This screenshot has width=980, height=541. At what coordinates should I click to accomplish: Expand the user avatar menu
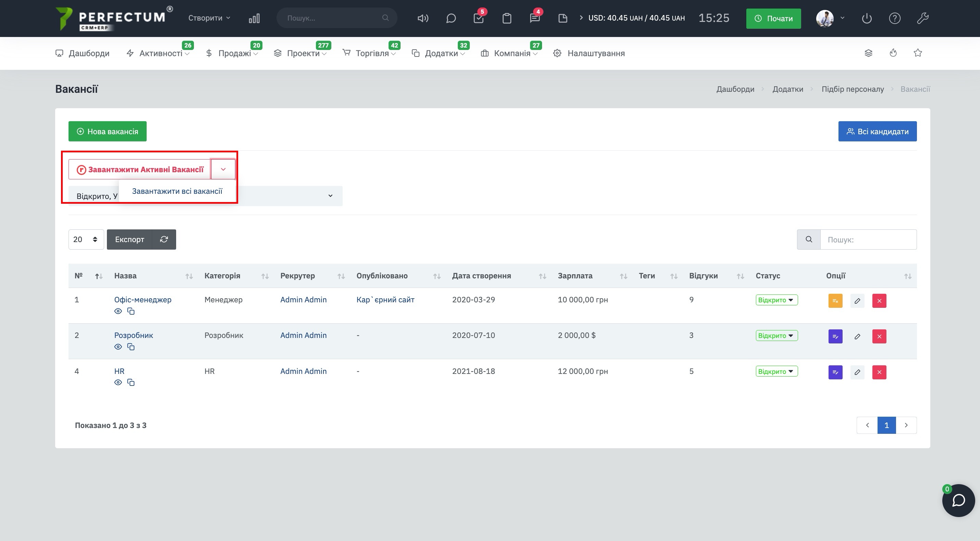(x=830, y=18)
